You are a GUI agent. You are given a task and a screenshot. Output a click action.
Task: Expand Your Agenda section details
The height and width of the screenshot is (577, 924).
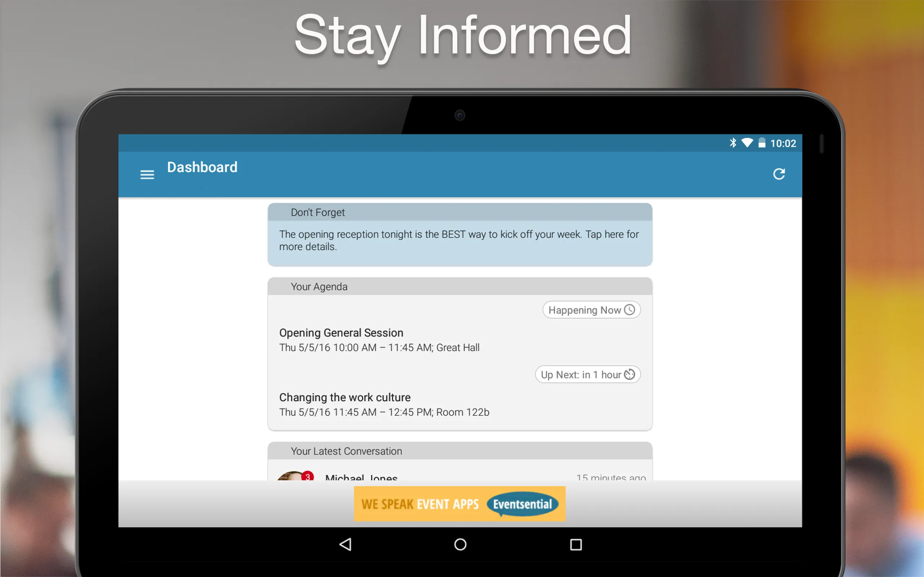pyautogui.click(x=319, y=286)
